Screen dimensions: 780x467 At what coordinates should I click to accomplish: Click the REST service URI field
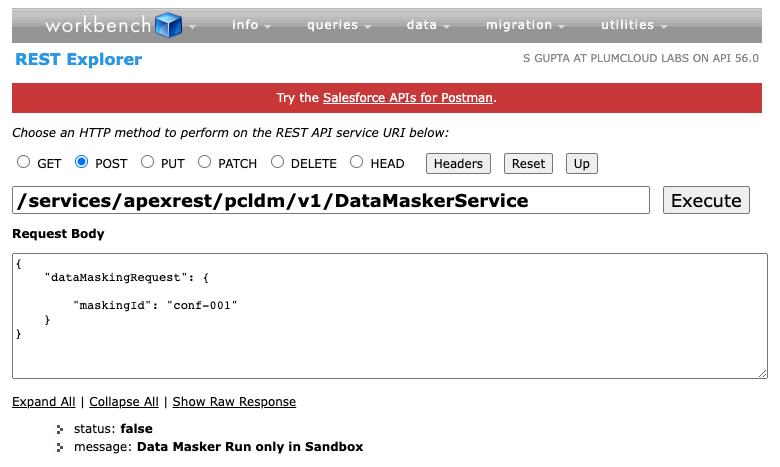click(x=331, y=201)
